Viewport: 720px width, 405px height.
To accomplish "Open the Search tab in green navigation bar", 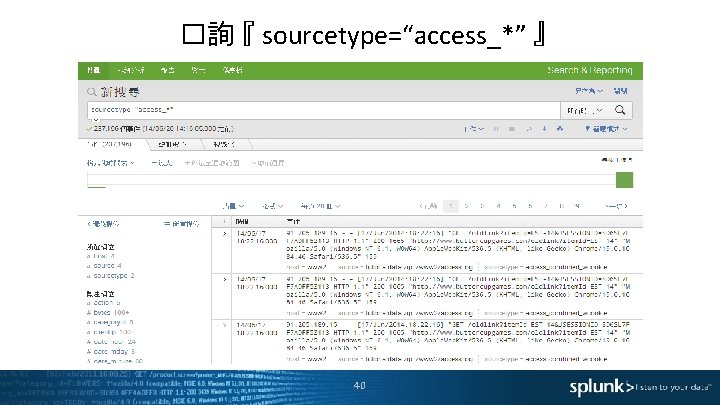I will 93,70.
